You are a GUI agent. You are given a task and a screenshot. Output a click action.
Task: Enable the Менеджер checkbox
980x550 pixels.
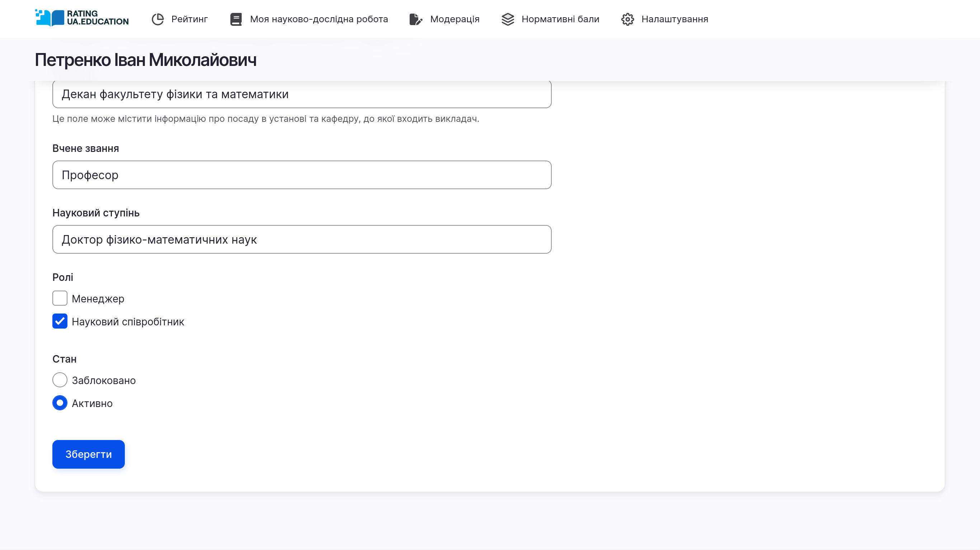point(60,299)
